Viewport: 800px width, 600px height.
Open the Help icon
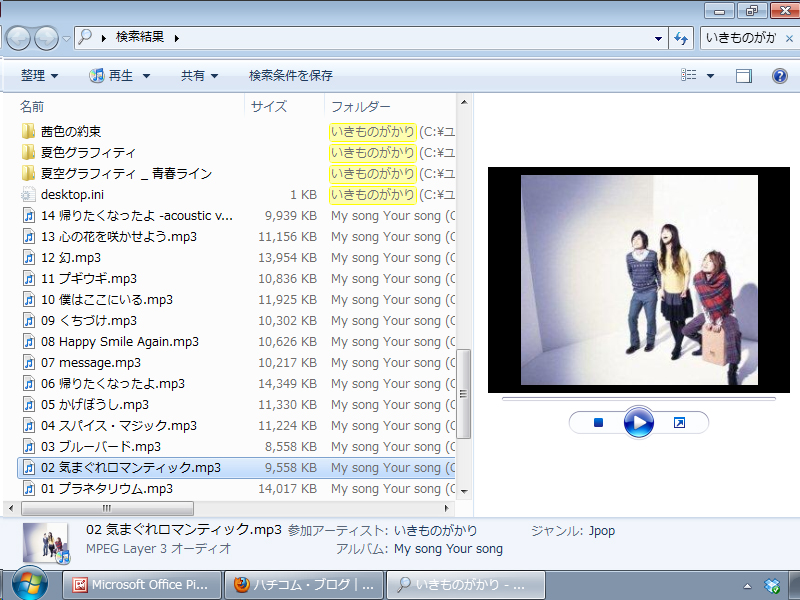[x=780, y=76]
